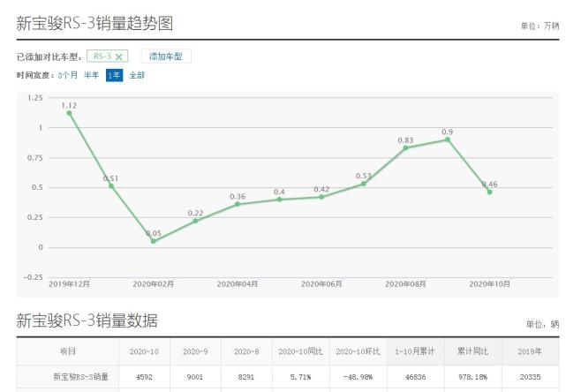Click the 2020-9 column header
This screenshot has width=566, height=392.
(x=195, y=351)
